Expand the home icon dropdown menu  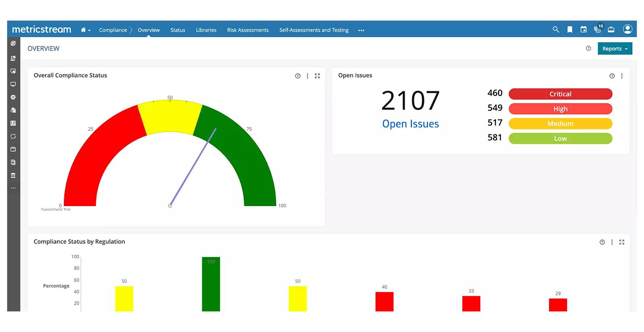pos(85,30)
